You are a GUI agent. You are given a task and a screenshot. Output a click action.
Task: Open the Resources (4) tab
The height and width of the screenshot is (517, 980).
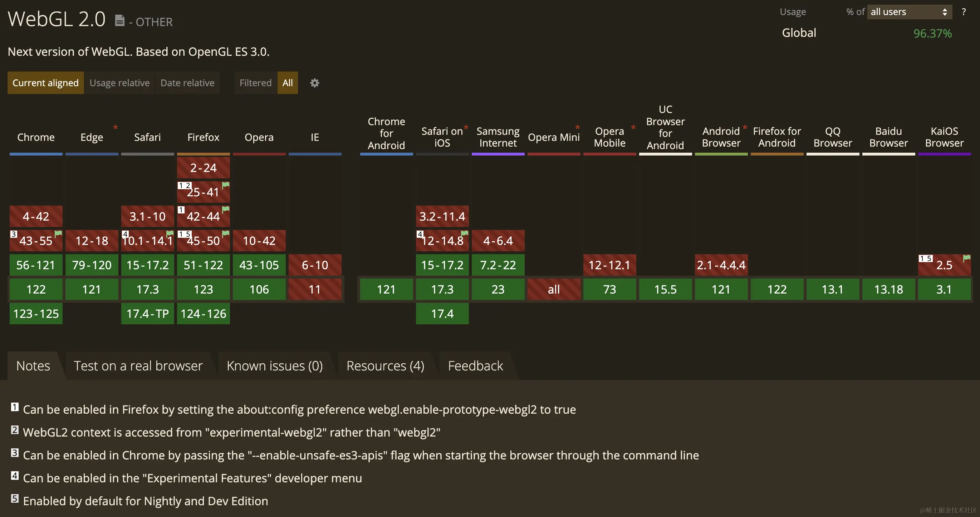point(385,366)
